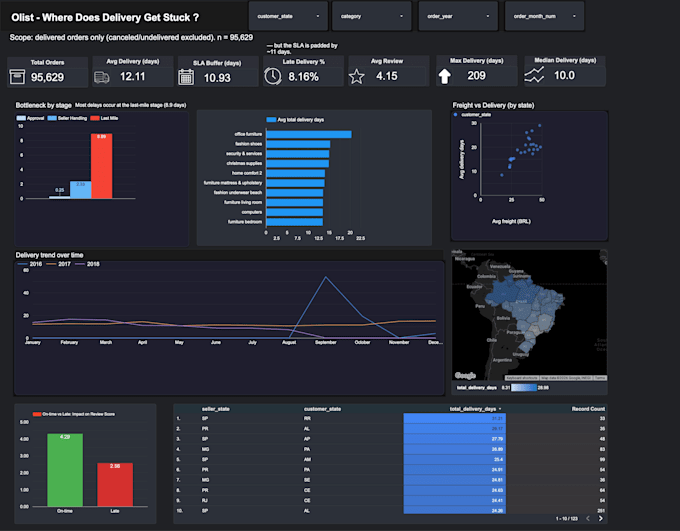Image resolution: width=680 pixels, height=531 pixels.
Task: Click the Max Delivery up-arrow icon
Action: point(445,76)
